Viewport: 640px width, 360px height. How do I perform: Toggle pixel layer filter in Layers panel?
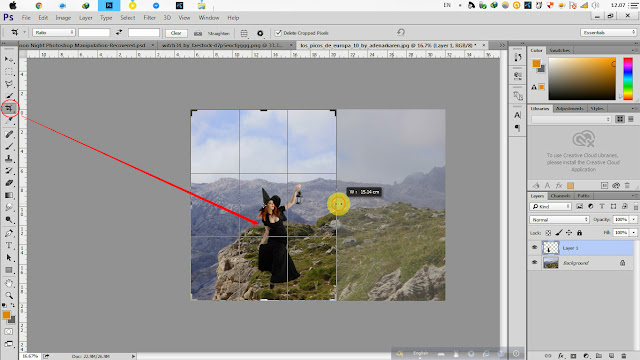(x=580, y=207)
